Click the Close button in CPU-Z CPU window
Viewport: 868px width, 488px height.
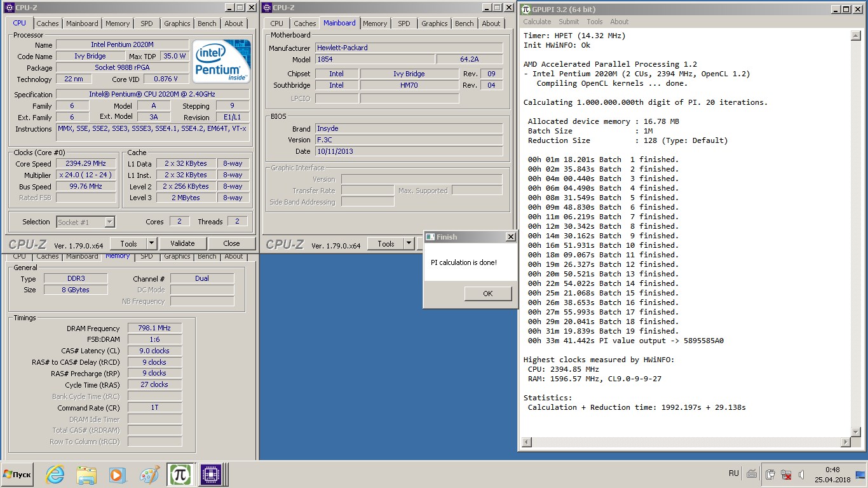click(x=231, y=243)
